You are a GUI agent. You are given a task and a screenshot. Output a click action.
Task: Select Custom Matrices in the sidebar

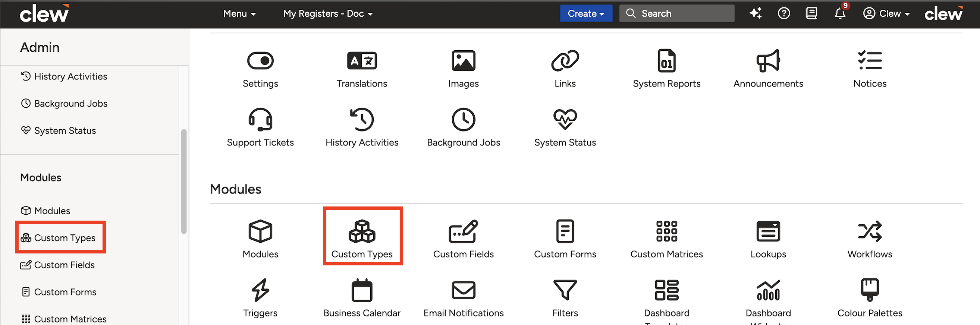point(63,319)
